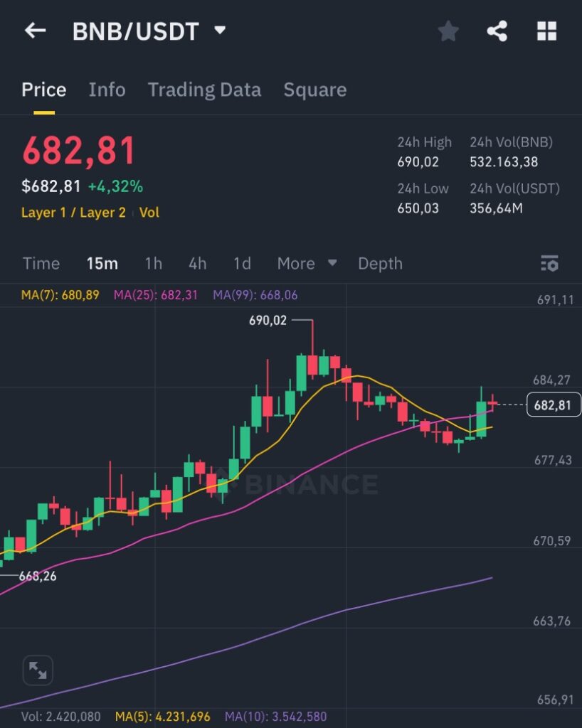
Task: Tap the 690,02 high marker on chart
Action: [x=268, y=321]
